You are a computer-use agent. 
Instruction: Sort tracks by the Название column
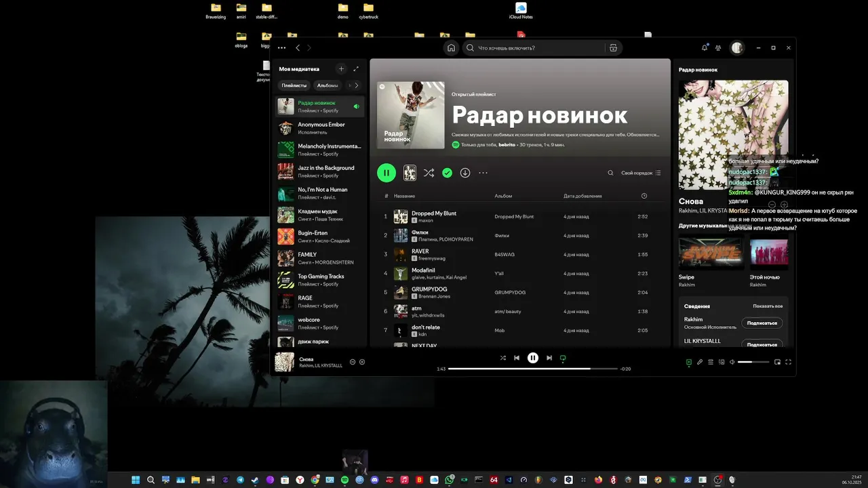tap(404, 196)
